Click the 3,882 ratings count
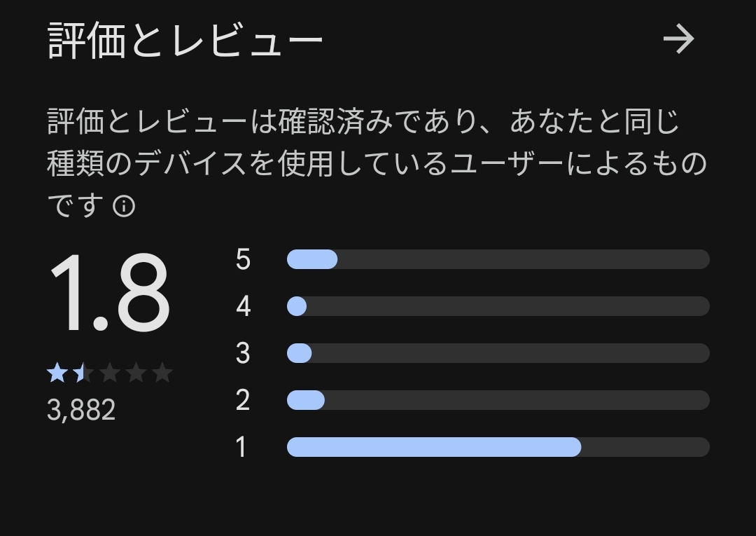The width and height of the screenshot is (756, 536). [81, 410]
